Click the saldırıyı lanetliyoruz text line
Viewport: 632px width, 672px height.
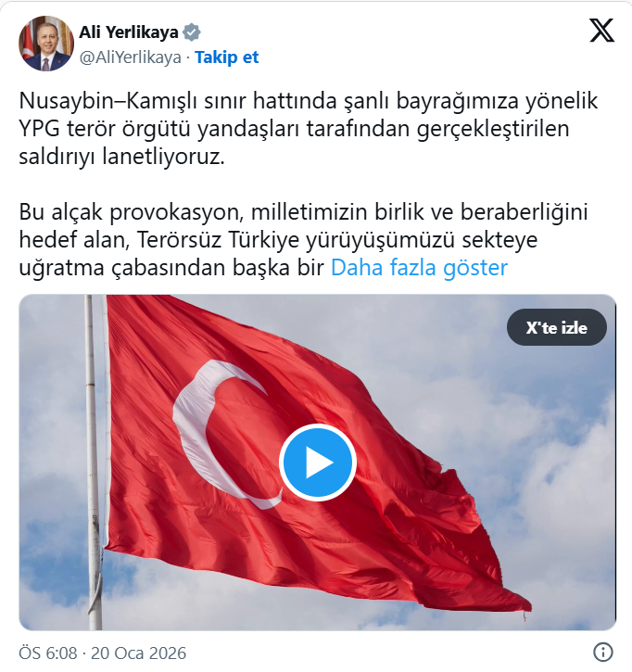pyautogui.click(x=121, y=157)
